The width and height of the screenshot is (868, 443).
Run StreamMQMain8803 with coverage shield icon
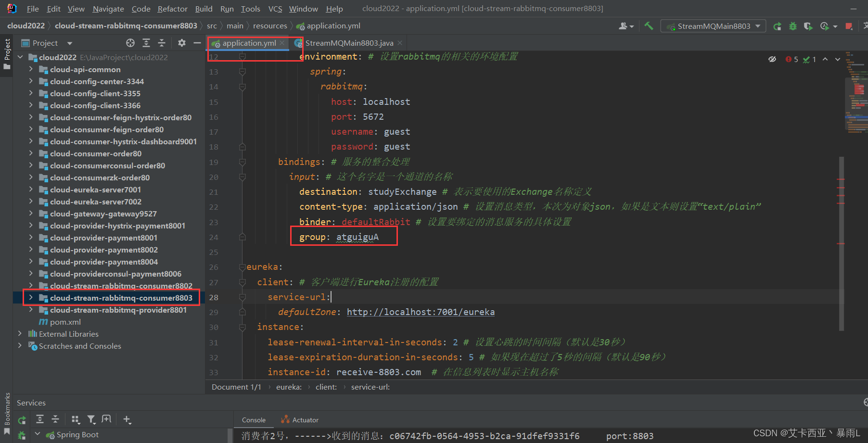[x=808, y=26]
